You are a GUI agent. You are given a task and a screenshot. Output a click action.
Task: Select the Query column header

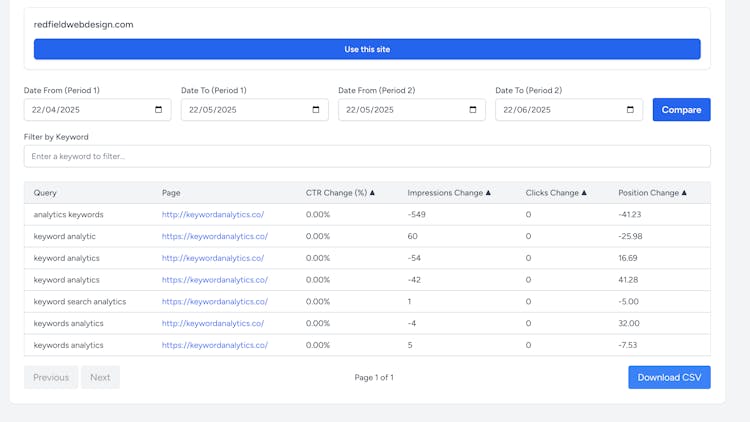point(45,193)
